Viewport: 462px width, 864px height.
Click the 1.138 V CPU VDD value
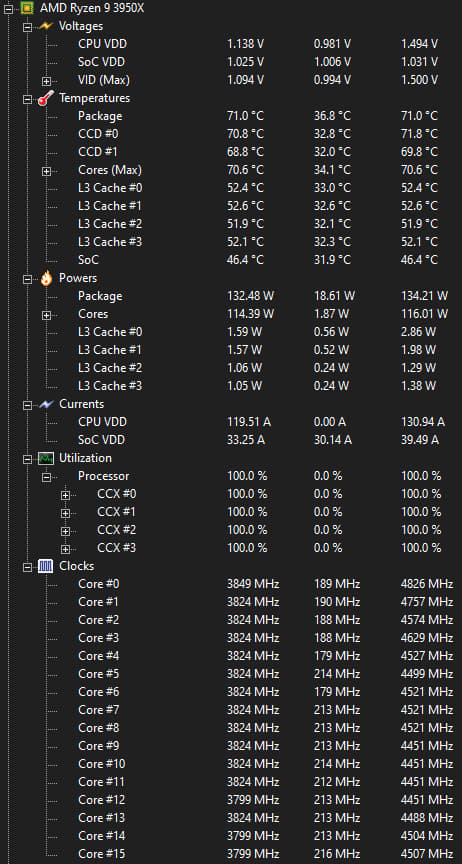(x=245, y=44)
